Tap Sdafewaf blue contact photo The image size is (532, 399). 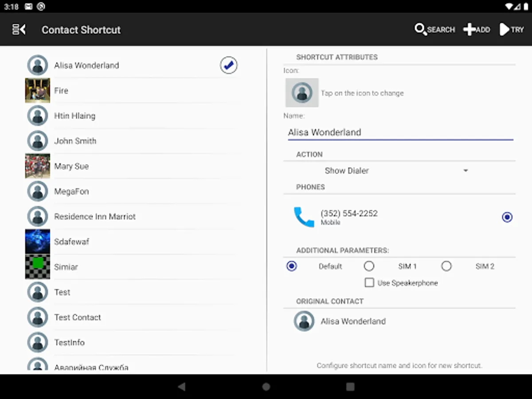(x=38, y=242)
